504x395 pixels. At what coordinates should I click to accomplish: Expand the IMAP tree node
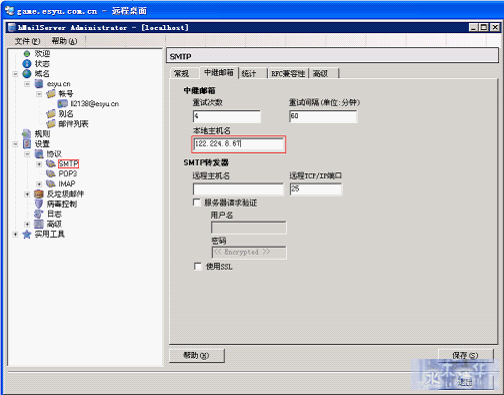(x=39, y=184)
